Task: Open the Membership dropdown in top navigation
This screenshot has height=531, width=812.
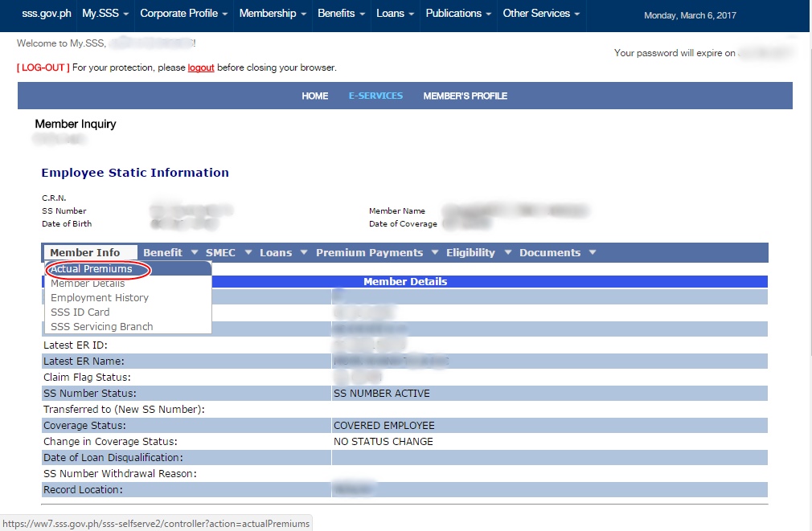Action: click(273, 14)
